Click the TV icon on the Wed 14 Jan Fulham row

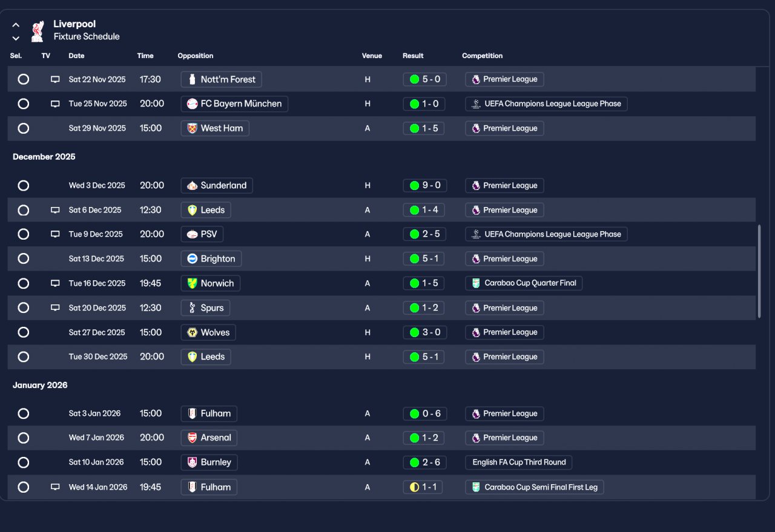pos(55,487)
